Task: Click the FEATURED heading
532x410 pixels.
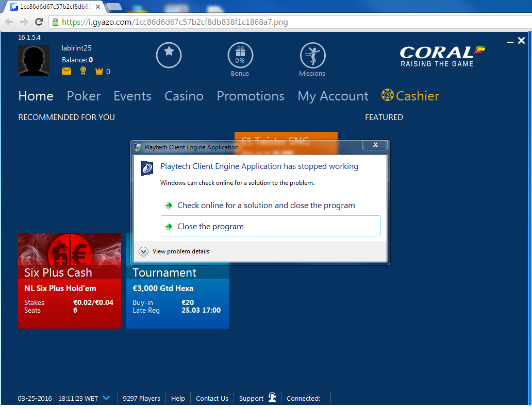Action: click(384, 117)
